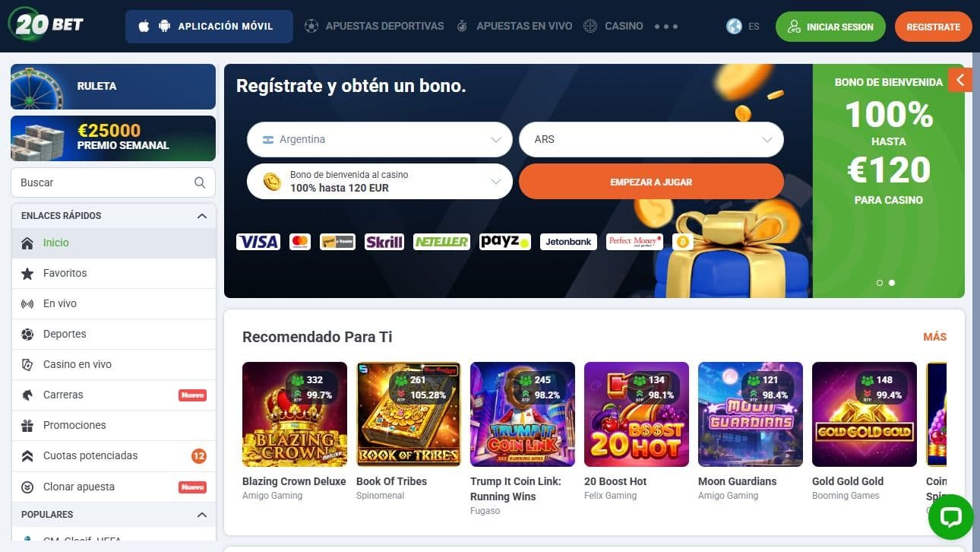The width and height of the screenshot is (980, 552).
Task: Go to the Casino menu item
Action: pos(613,26)
